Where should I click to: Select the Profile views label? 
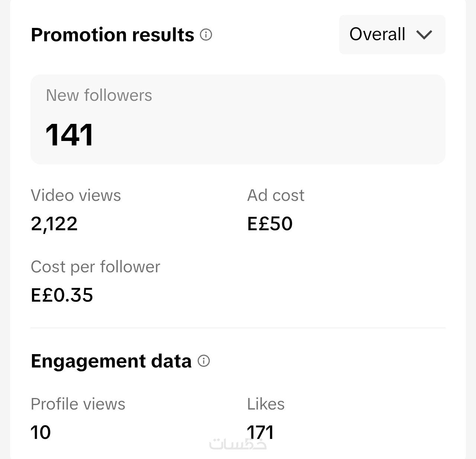point(78,404)
